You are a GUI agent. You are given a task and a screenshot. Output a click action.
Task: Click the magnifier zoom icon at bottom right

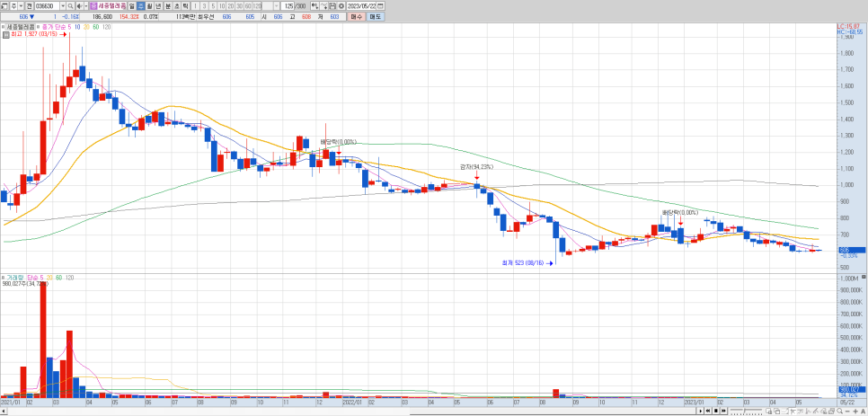(x=839, y=411)
